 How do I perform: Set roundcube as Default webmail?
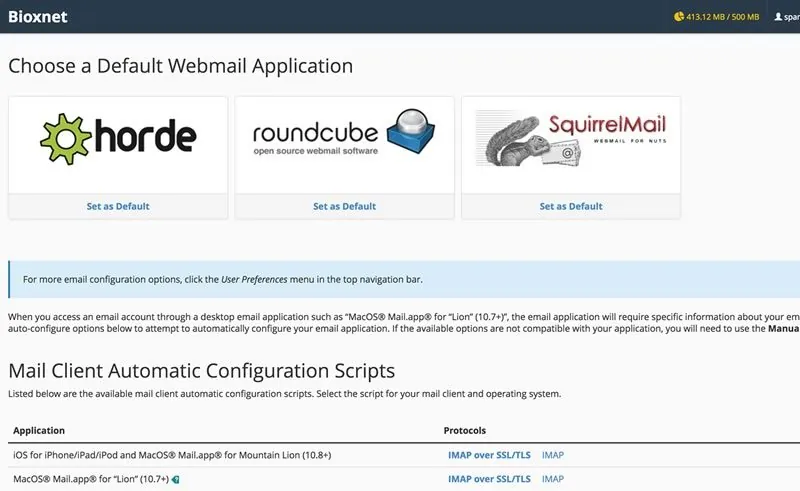click(344, 206)
